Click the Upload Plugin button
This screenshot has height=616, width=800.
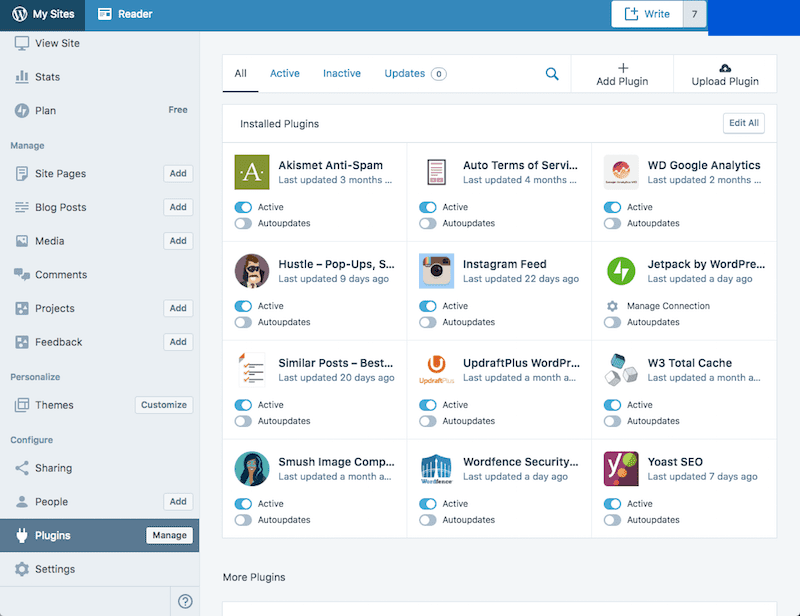coord(725,74)
